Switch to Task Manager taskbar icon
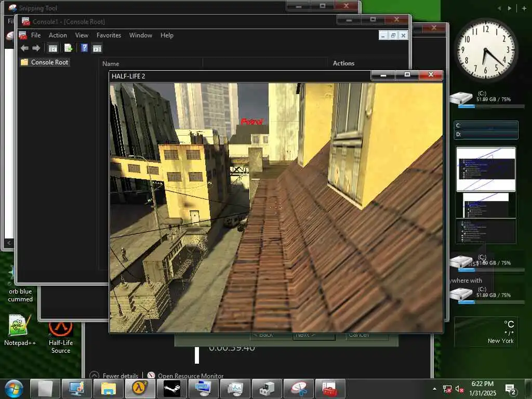The image size is (532, 399). click(x=235, y=389)
